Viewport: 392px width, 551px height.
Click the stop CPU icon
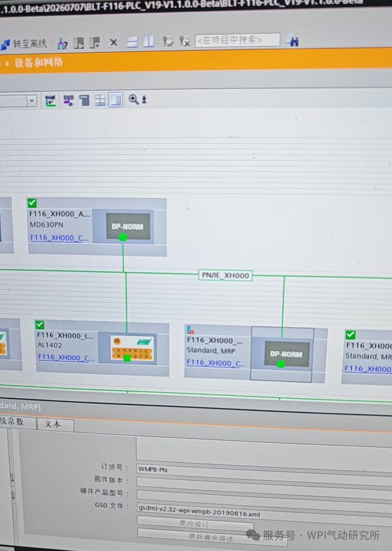pyautogui.click(x=95, y=43)
